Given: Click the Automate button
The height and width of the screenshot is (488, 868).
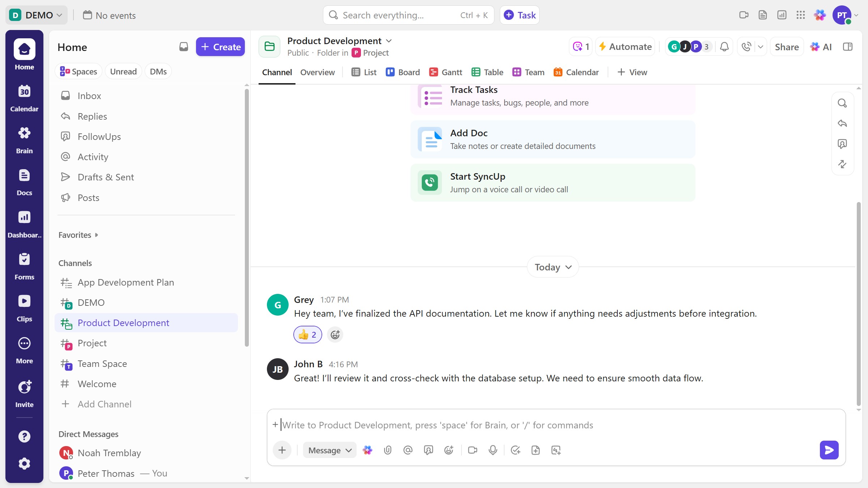Looking at the screenshot, I should [x=625, y=47].
